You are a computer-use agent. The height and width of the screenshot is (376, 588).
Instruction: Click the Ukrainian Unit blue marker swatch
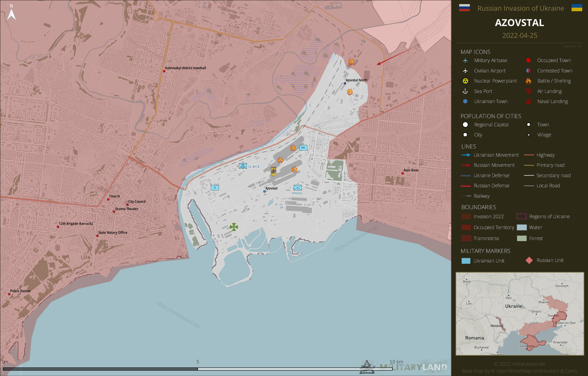pos(466,260)
